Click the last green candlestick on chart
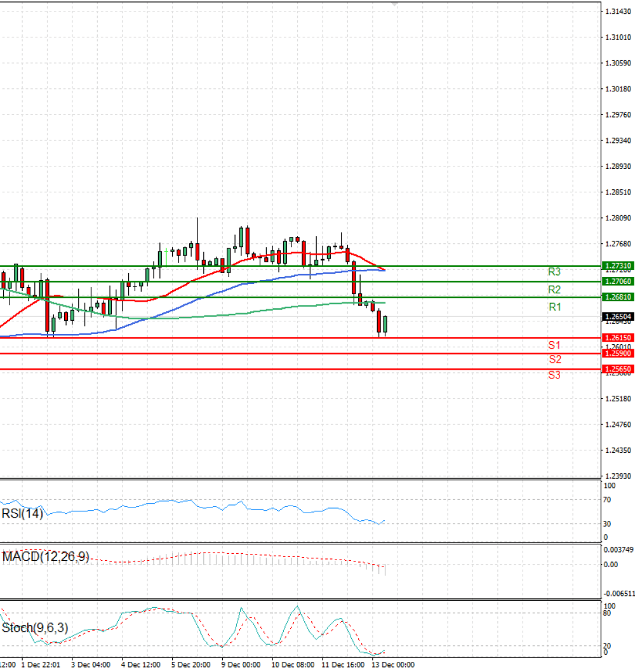635x672 pixels. (385, 325)
